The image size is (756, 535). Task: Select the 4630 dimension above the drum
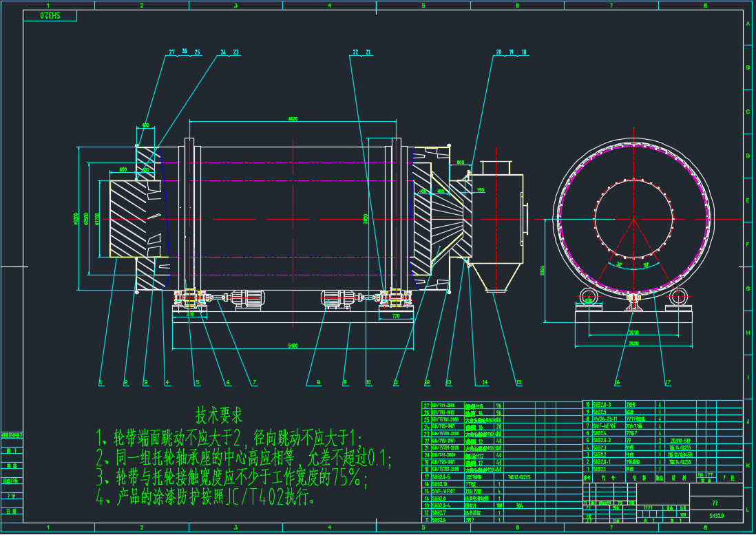pos(293,118)
